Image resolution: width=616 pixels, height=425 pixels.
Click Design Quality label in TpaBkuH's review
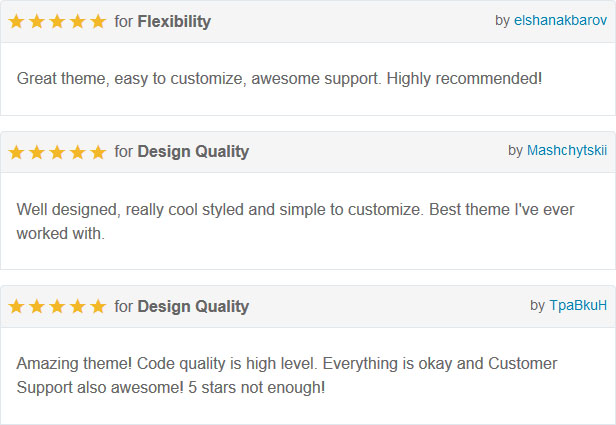coord(193,306)
